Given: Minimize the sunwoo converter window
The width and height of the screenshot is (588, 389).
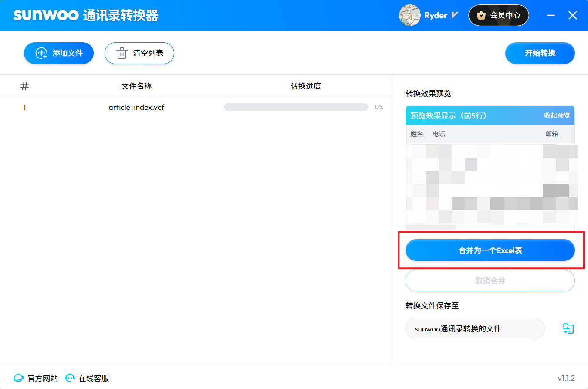Looking at the screenshot, I should pyautogui.click(x=551, y=15).
